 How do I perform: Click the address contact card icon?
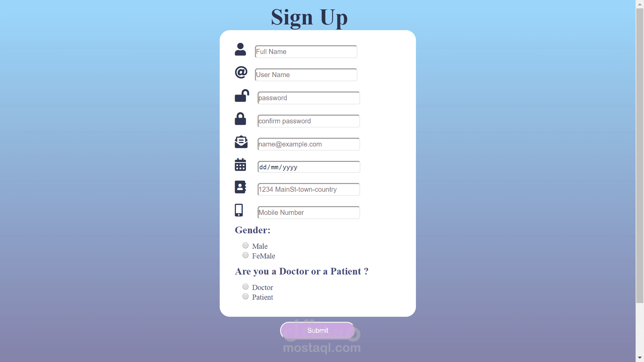click(241, 187)
